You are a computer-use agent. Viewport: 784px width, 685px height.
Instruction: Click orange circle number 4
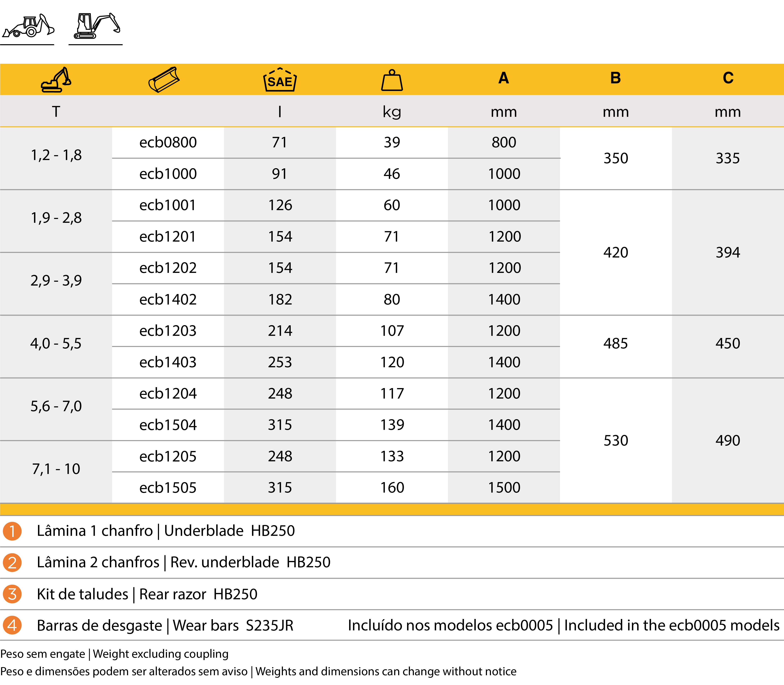tap(12, 625)
